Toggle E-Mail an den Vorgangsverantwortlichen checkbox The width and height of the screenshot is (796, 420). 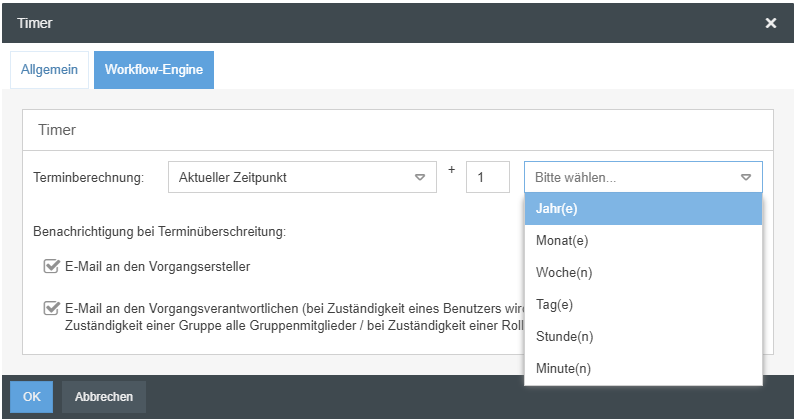tap(50, 308)
